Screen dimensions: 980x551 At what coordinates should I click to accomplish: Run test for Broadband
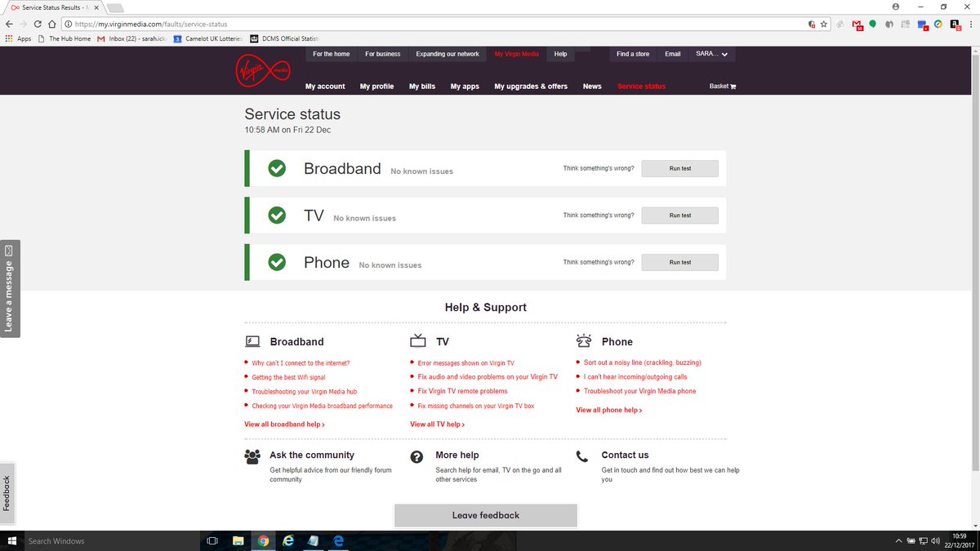(x=679, y=168)
